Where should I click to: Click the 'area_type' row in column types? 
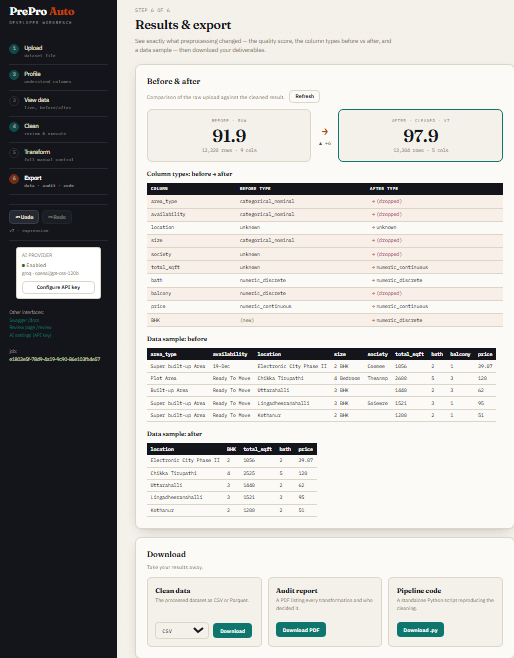(325, 201)
